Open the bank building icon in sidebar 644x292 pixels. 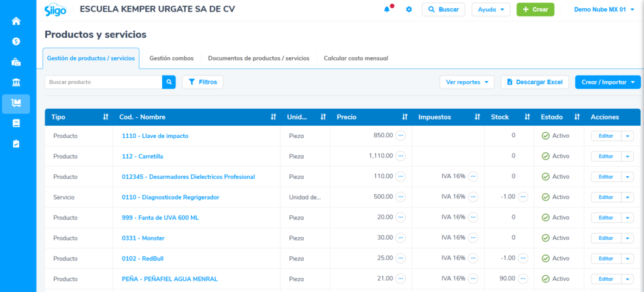tap(16, 82)
